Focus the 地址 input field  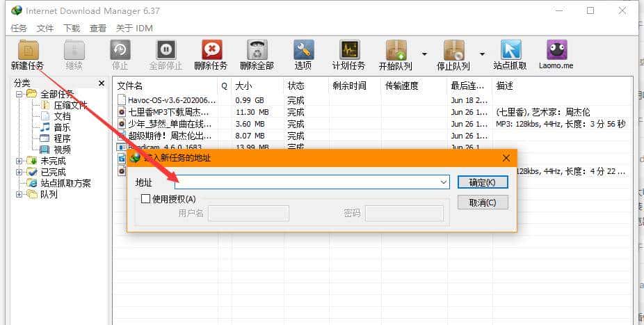click(x=312, y=182)
